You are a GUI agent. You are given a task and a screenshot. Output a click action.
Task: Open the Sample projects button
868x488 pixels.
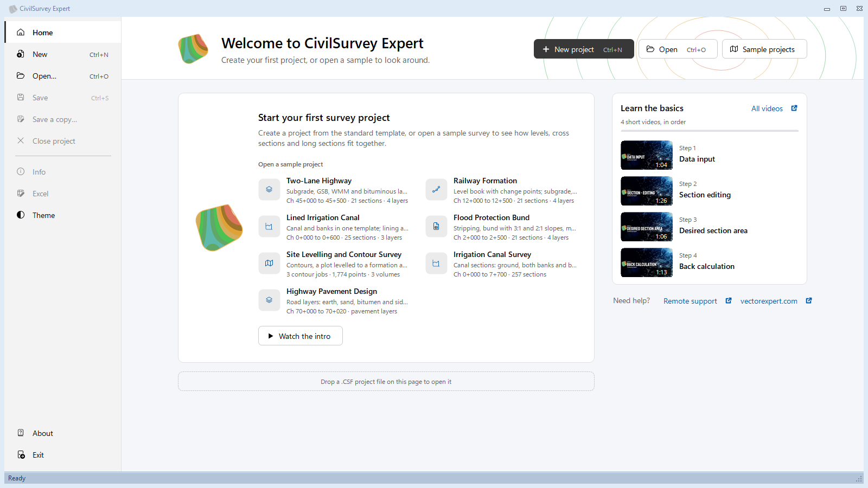coord(764,49)
